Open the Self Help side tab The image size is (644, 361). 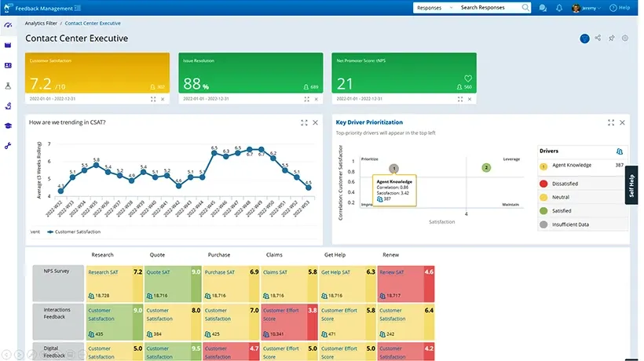[631, 185]
